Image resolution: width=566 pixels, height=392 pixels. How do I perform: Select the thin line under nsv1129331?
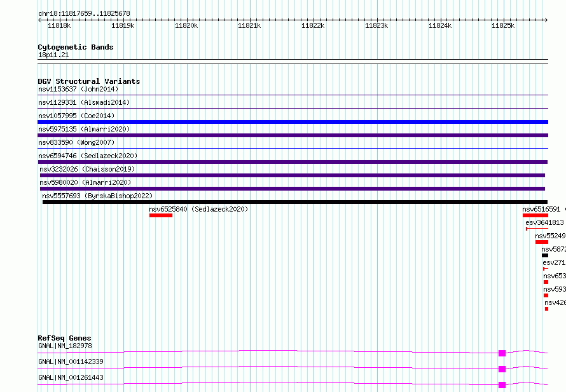(x=293, y=109)
